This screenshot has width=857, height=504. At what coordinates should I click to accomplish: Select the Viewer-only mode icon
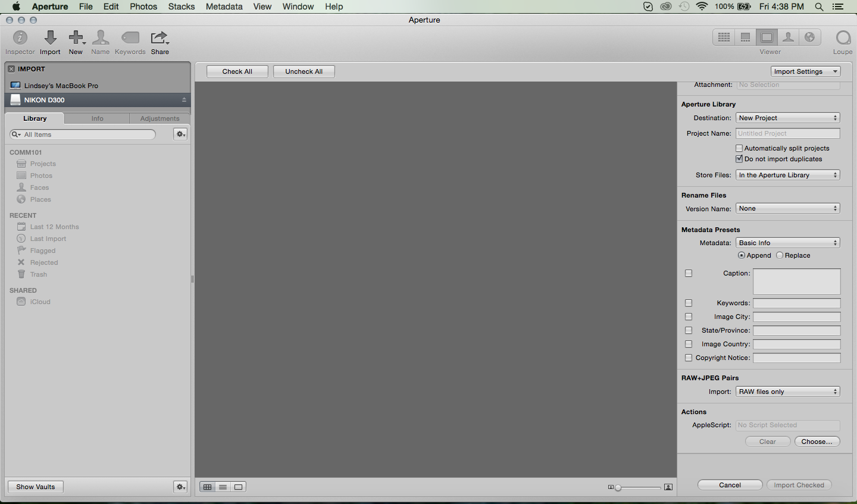pyautogui.click(x=767, y=37)
